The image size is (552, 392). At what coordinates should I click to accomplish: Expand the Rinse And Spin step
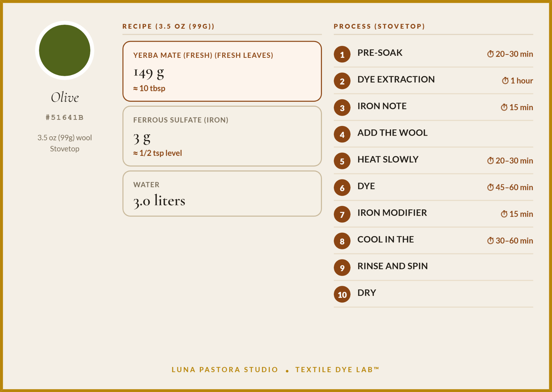click(x=433, y=267)
